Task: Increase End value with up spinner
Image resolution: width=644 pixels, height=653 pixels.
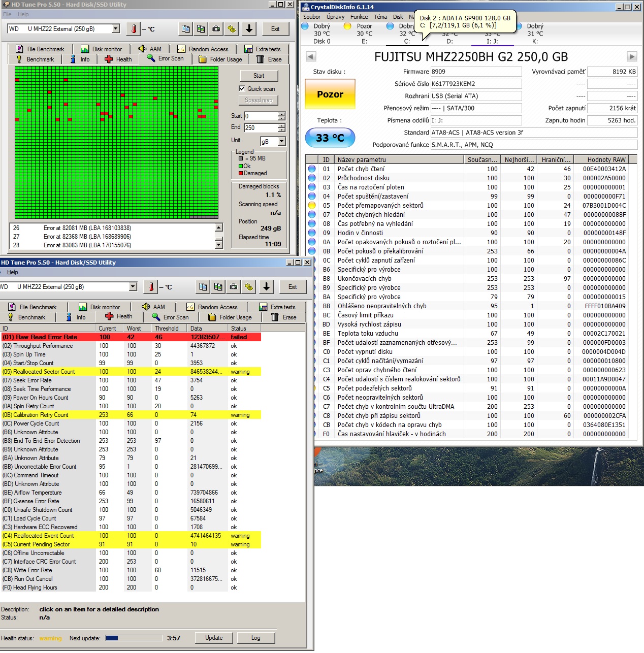Action: click(282, 125)
